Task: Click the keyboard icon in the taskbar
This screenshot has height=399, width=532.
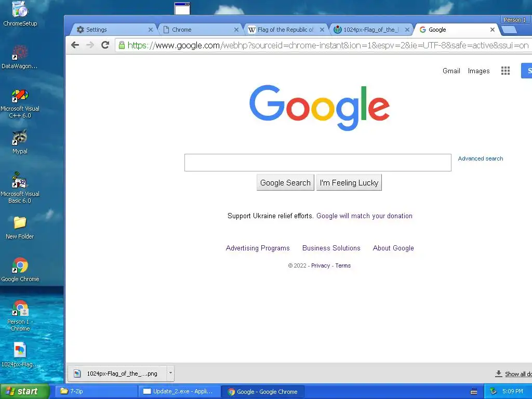Action: click(474, 392)
